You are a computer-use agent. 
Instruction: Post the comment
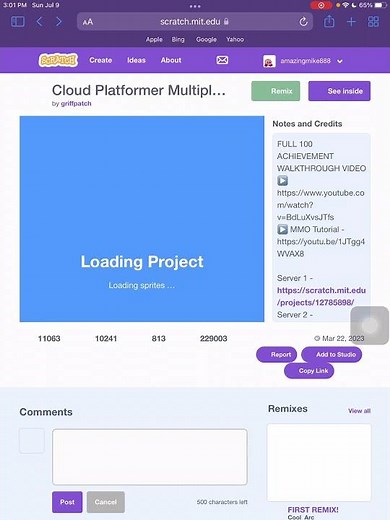click(x=67, y=502)
